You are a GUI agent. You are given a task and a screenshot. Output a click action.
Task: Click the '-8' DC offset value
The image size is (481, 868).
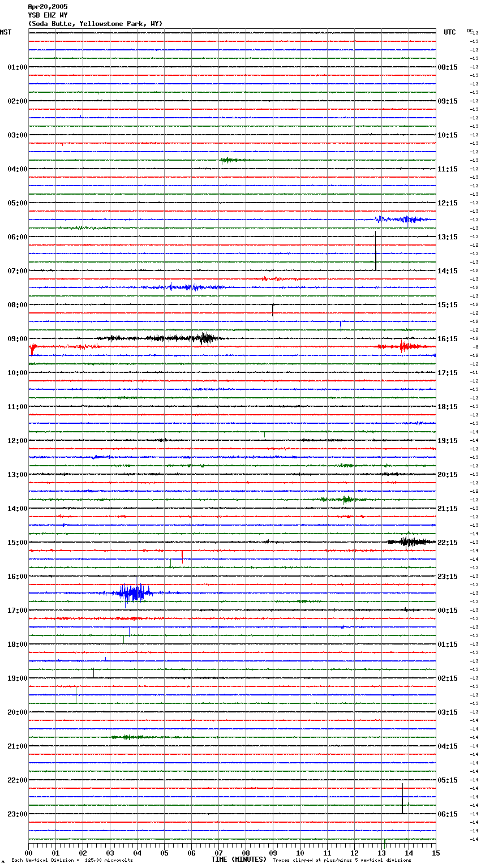(475, 347)
